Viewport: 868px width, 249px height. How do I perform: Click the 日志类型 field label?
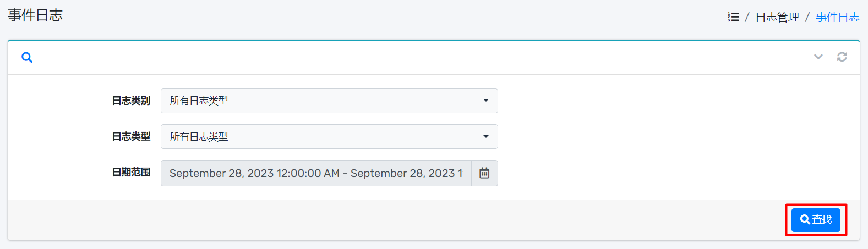[x=131, y=137]
